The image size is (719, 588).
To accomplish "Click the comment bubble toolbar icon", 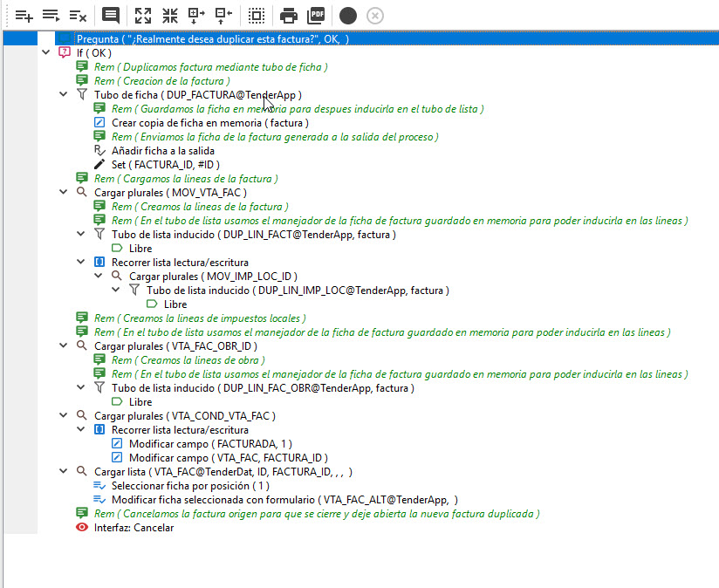I will coord(111,16).
